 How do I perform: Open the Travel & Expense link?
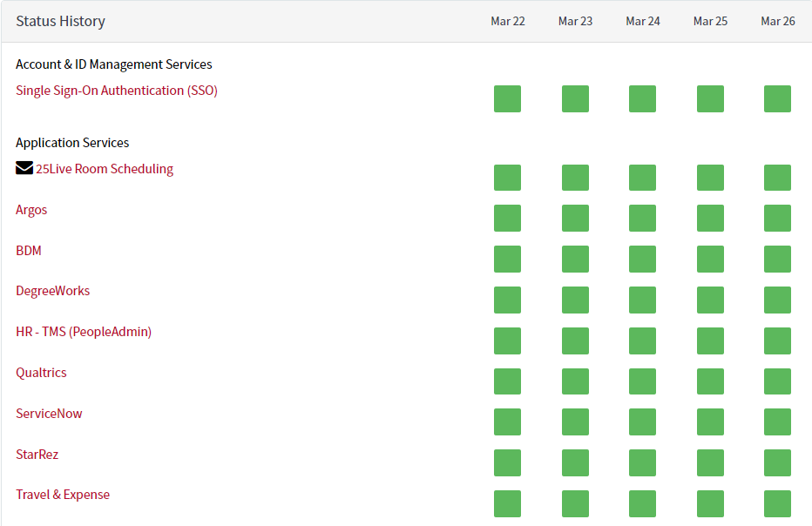click(x=63, y=495)
